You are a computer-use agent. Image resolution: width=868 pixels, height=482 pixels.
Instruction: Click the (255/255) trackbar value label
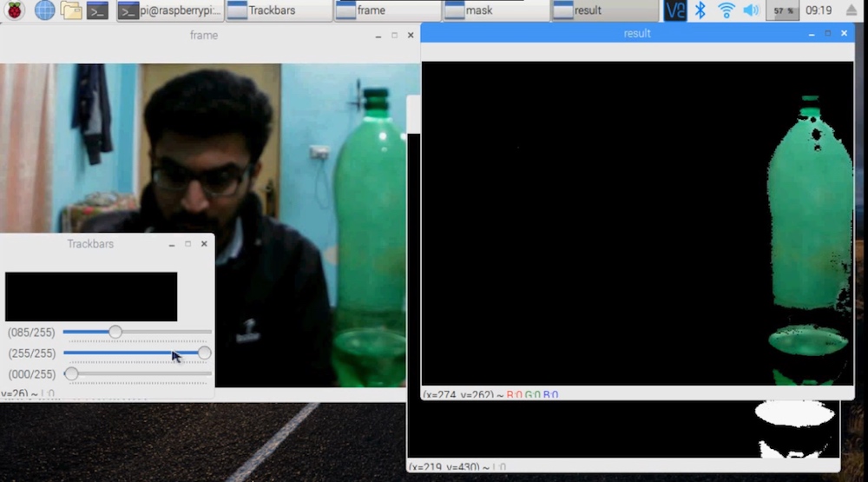pos(31,353)
